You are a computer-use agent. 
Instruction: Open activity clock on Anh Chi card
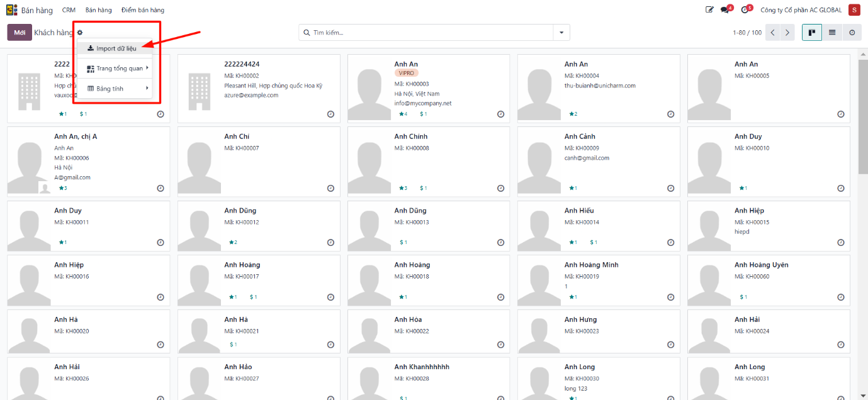[x=330, y=188]
